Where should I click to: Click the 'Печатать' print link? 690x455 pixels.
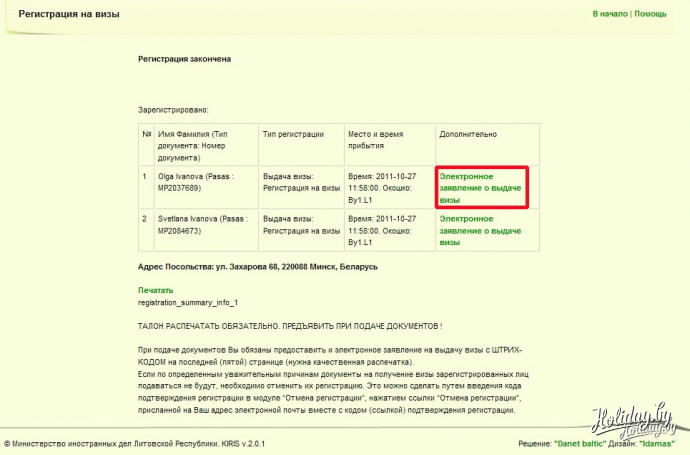pyautogui.click(x=155, y=289)
